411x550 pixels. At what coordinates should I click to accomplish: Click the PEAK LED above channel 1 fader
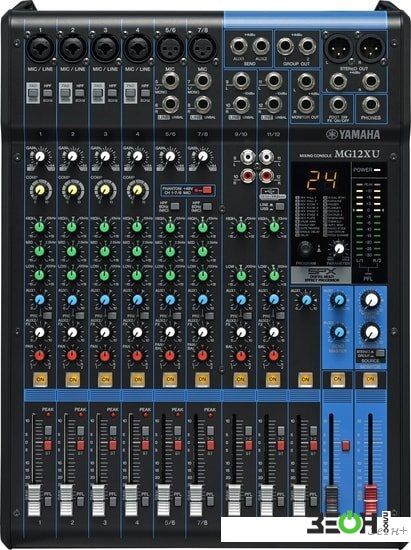point(48,415)
